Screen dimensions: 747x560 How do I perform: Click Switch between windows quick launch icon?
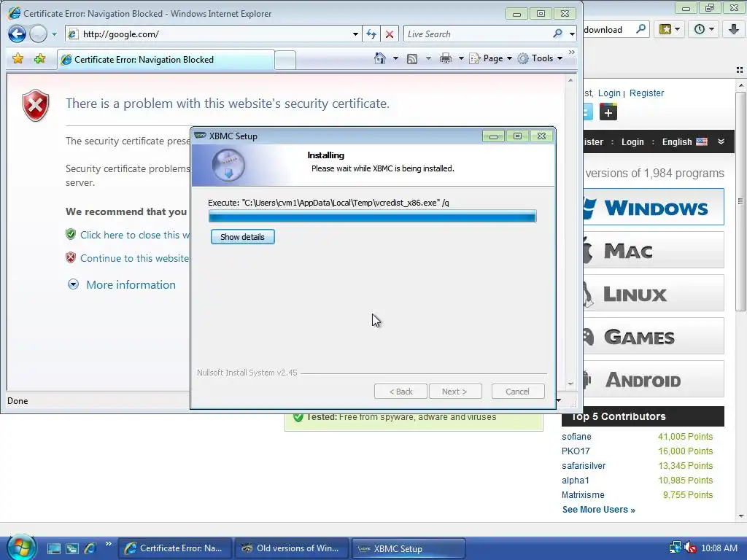pos(71,548)
